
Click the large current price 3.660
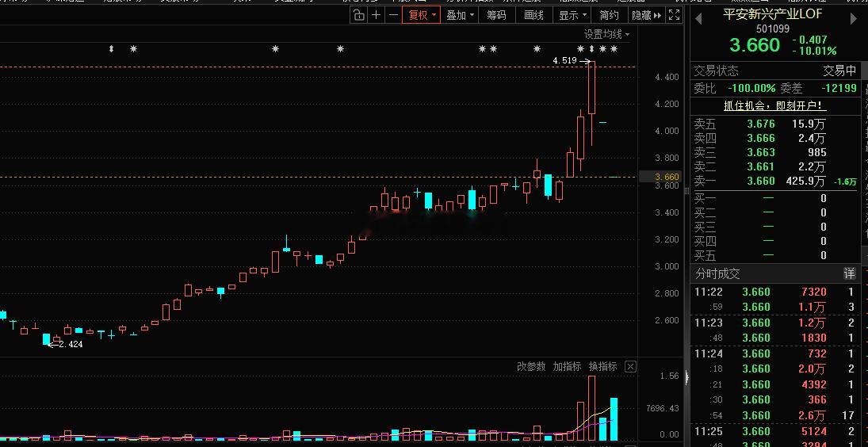click(755, 45)
